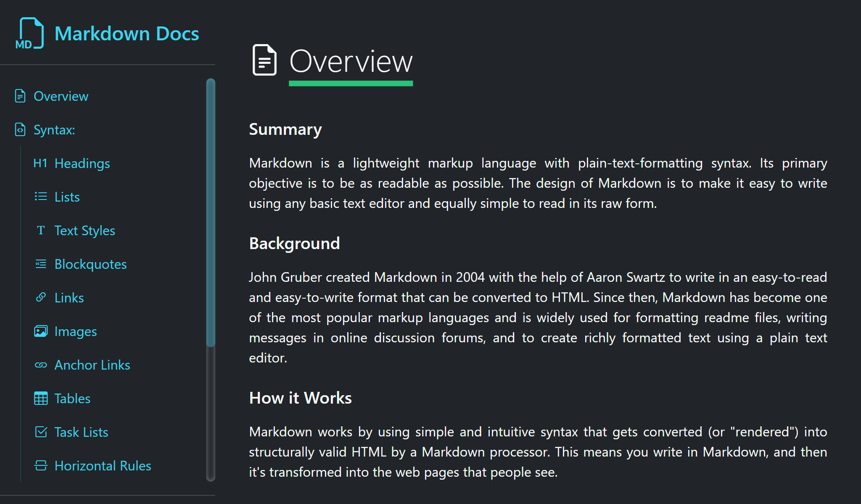Navigate to Text Styles

tap(85, 231)
